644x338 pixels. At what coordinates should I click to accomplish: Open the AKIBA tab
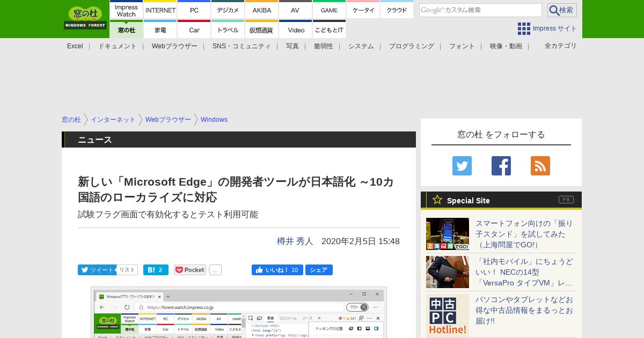tap(262, 10)
